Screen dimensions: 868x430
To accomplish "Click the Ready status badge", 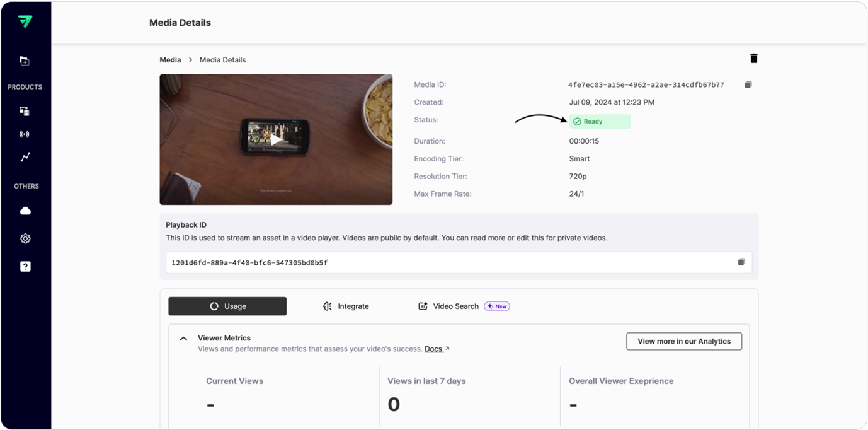I will [600, 121].
